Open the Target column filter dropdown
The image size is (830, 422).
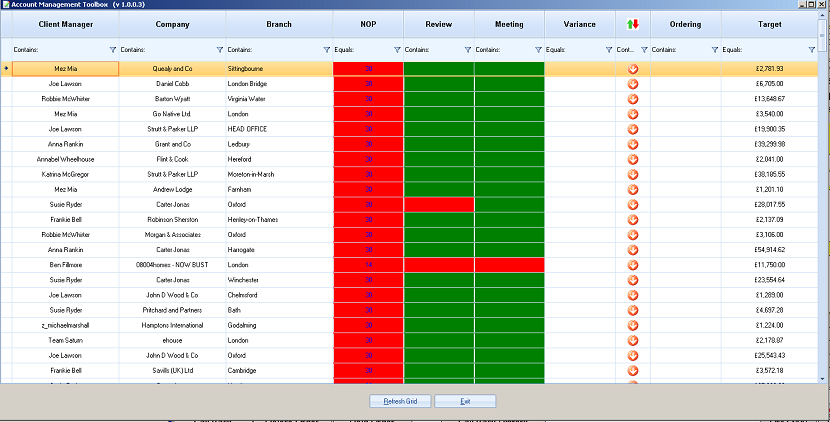[x=811, y=50]
